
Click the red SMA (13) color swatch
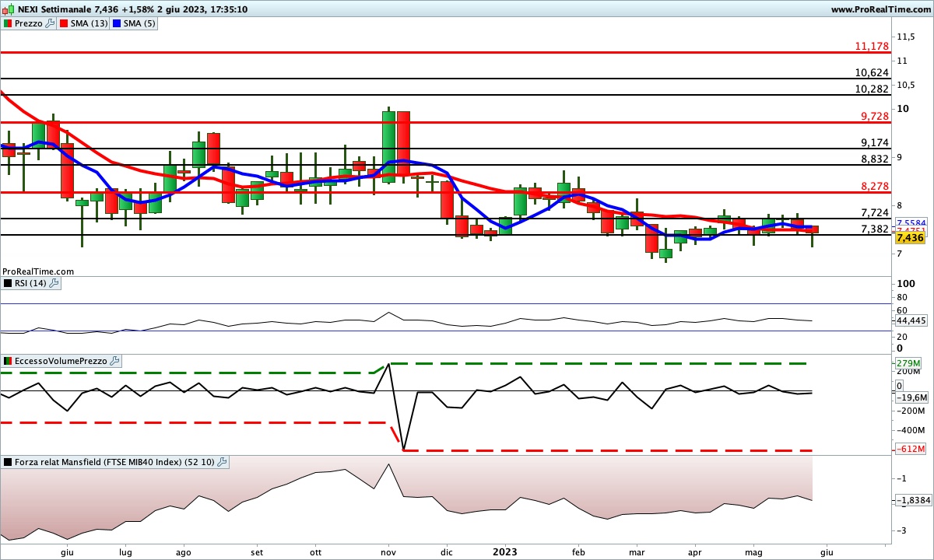pyautogui.click(x=64, y=23)
